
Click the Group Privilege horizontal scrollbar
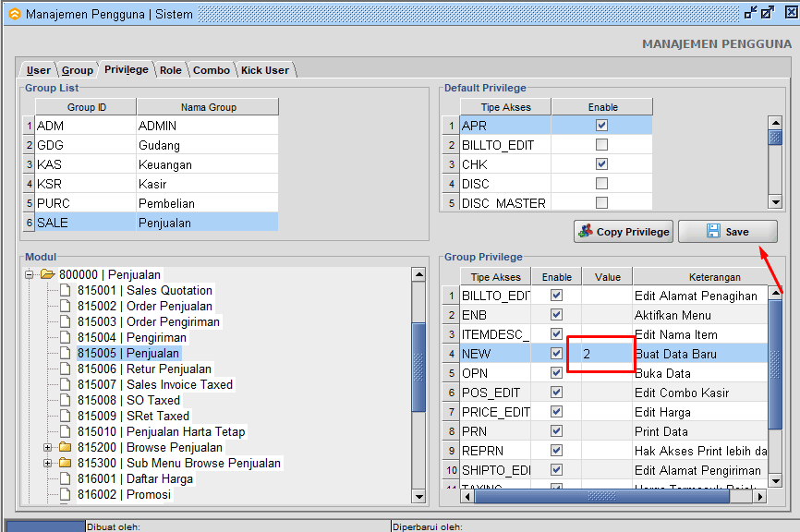click(x=600, y=496)
